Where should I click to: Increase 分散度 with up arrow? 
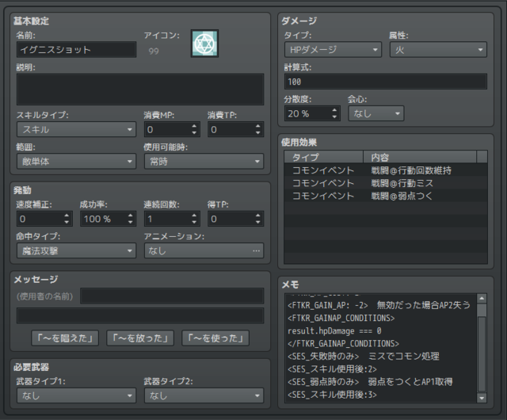pos(334,110)
